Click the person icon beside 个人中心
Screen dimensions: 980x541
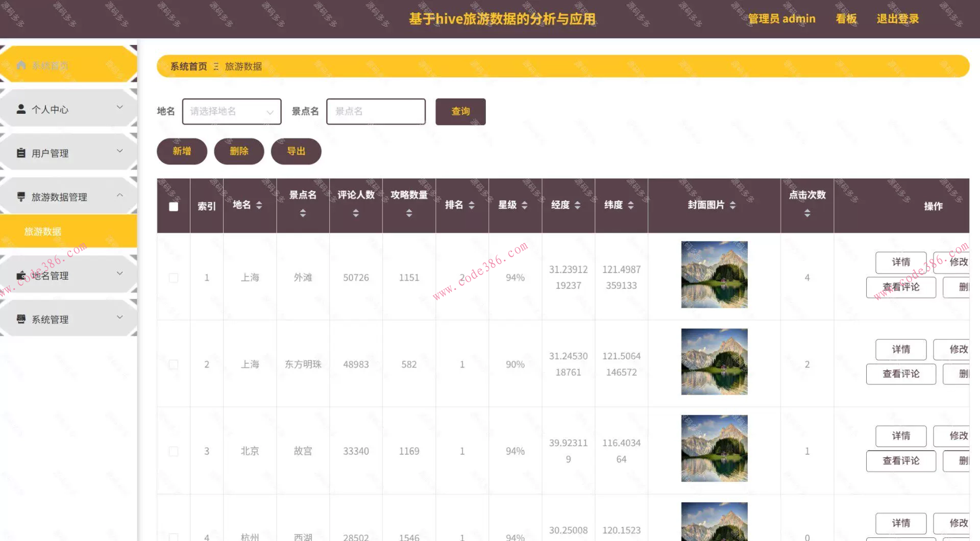[x=21, y=108]
